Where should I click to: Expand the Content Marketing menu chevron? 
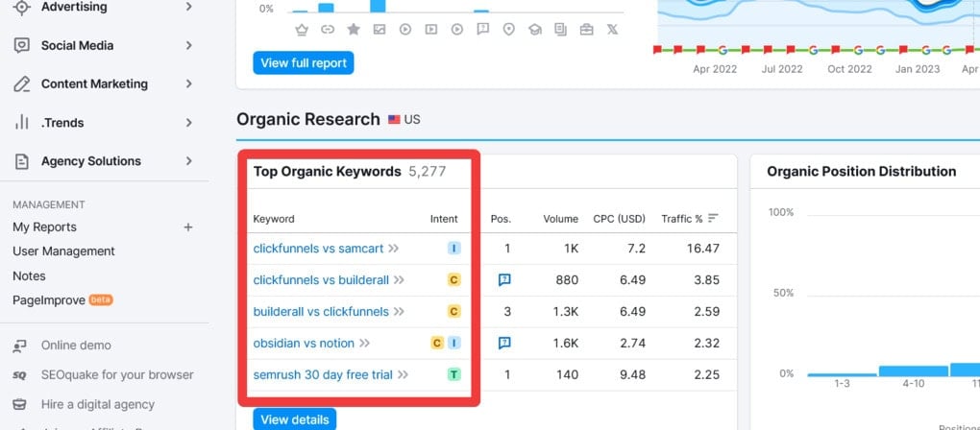coord(188,84)
